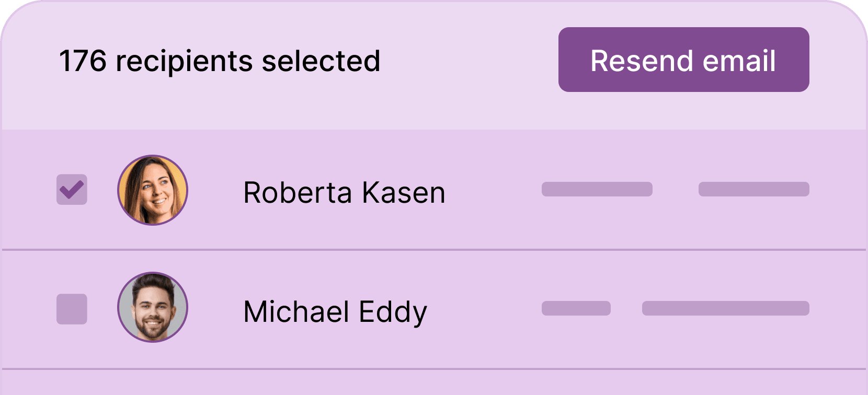The height and width of the screenshot is (395, 868).
Task: Click the divider line between recipient rows
Action: (434, 250)
